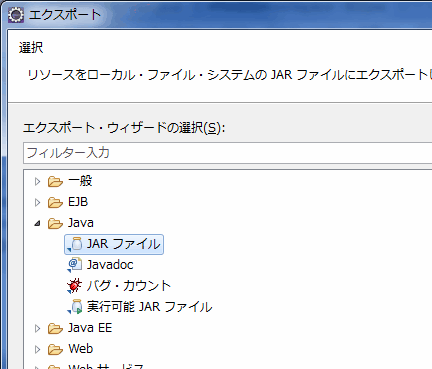Click the JAR ファイル jar icon
The height and width of the screenshot is (369, 432).
point(75,244)
